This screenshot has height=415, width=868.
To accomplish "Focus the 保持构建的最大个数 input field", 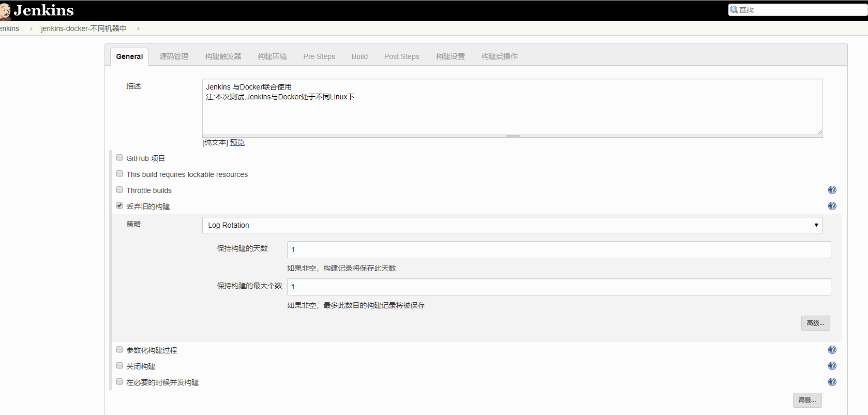I will pyautogui.click(x=559, y=287).
